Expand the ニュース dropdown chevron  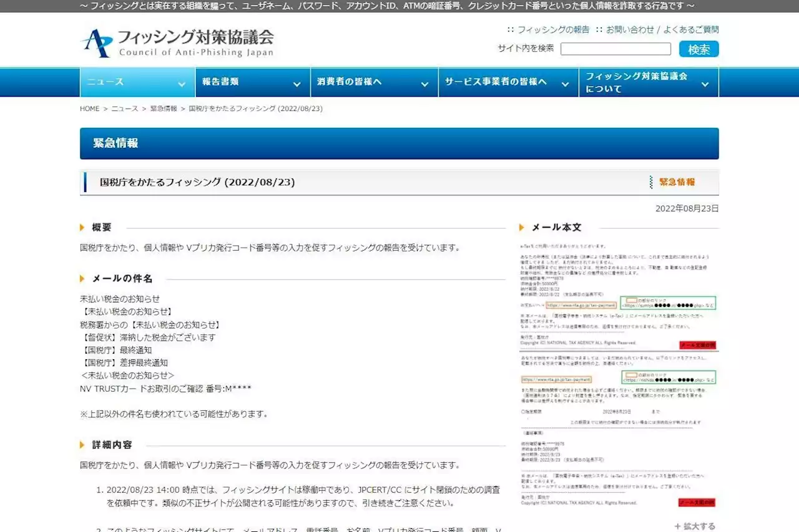point(182,84)
